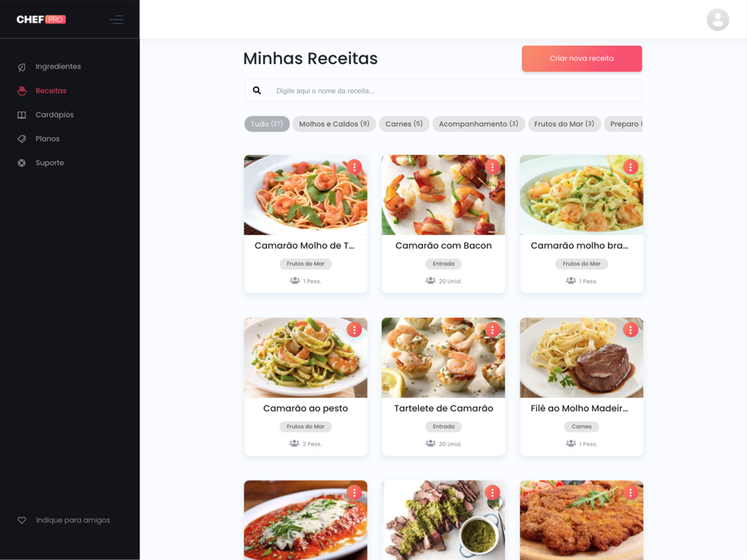Filter by Molhos e Caldos (9)
The height and width of the screenshot is (560, 747).
(334, 124)
